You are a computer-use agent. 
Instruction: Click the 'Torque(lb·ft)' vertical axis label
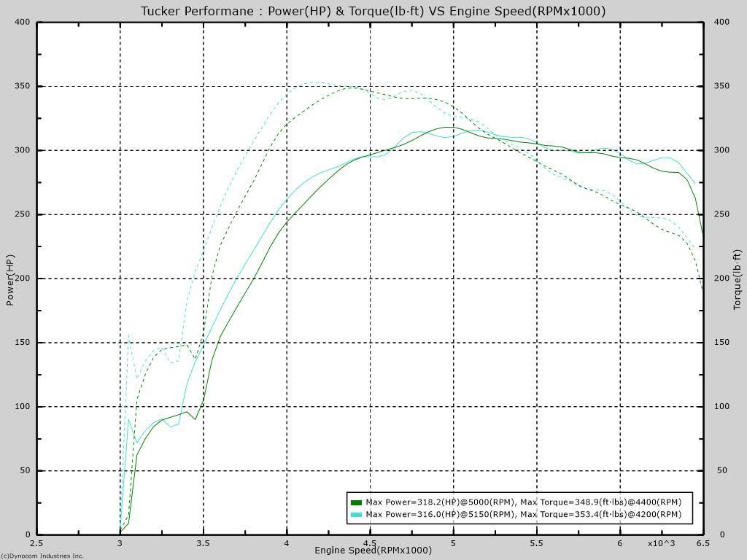point(738,280)
